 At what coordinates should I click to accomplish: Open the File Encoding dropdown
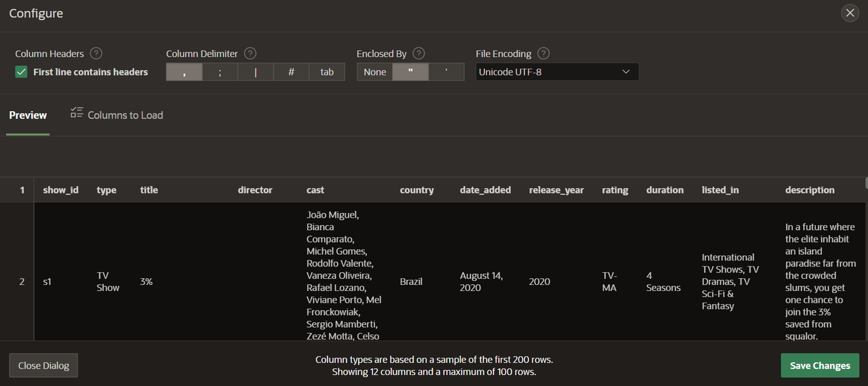pos(557,72)
